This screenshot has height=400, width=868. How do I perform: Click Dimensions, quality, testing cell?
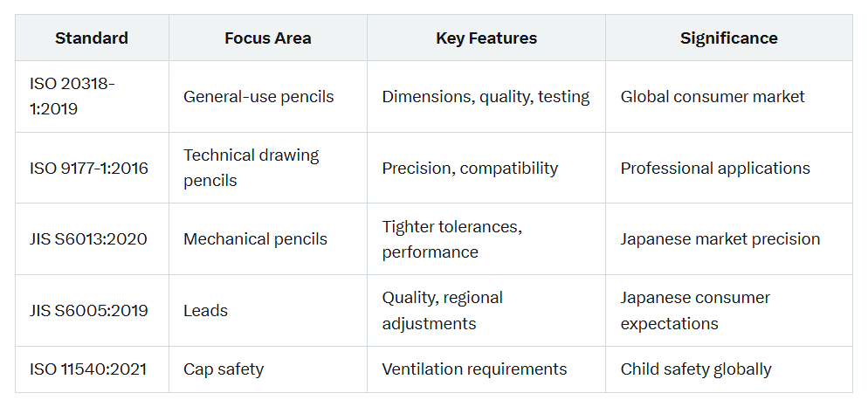486,96
